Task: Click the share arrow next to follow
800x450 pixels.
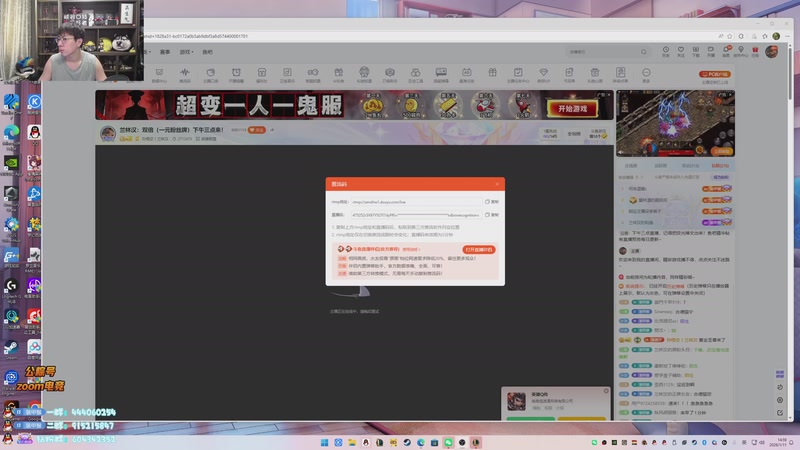Action: pos(272,130)
